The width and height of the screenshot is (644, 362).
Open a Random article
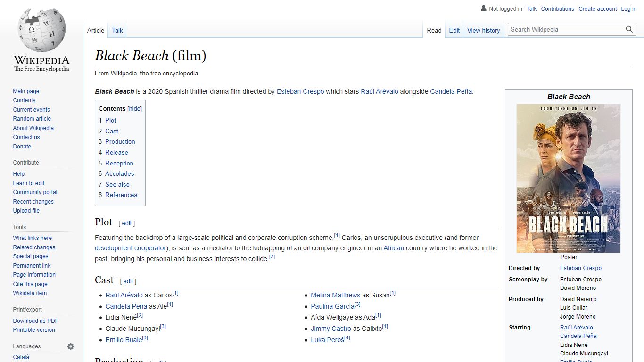click(x=32, y=119)
